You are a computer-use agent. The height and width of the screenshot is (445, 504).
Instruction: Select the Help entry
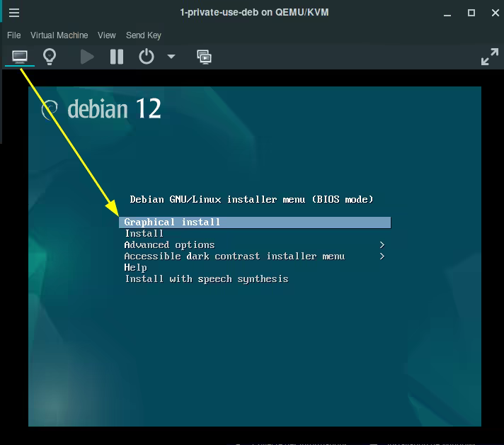point(255,267)
